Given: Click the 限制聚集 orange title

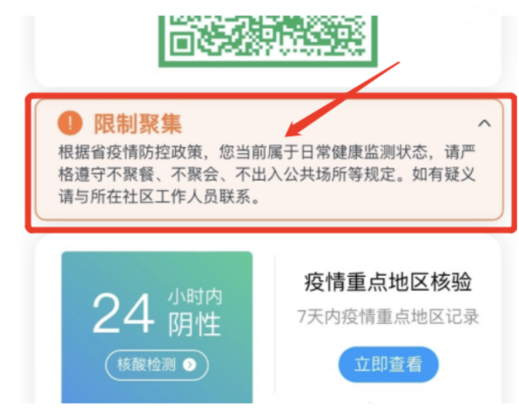Looking at the screenshot, I should pos(138,123).
